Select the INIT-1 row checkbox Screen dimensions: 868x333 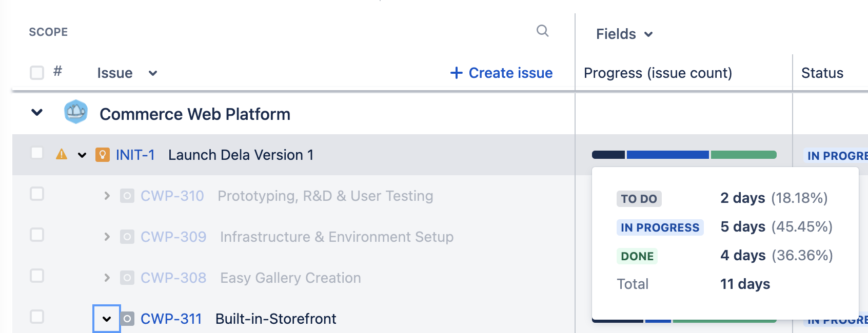37,153
